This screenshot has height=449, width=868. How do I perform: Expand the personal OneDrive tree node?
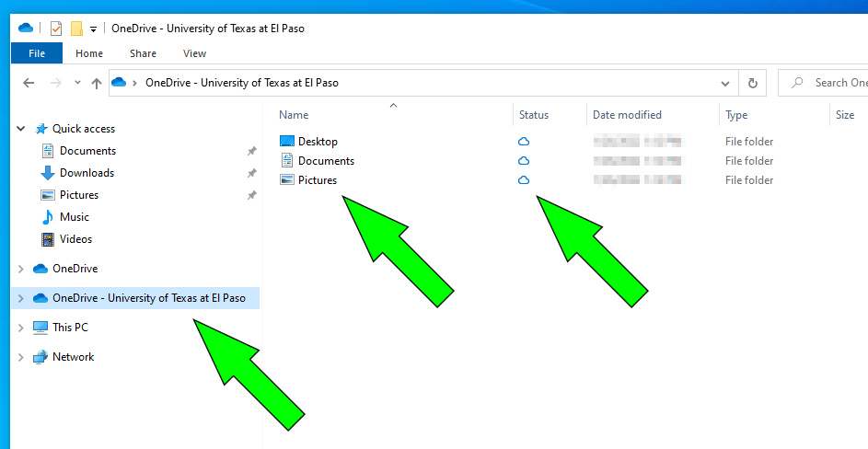point(21,269)
